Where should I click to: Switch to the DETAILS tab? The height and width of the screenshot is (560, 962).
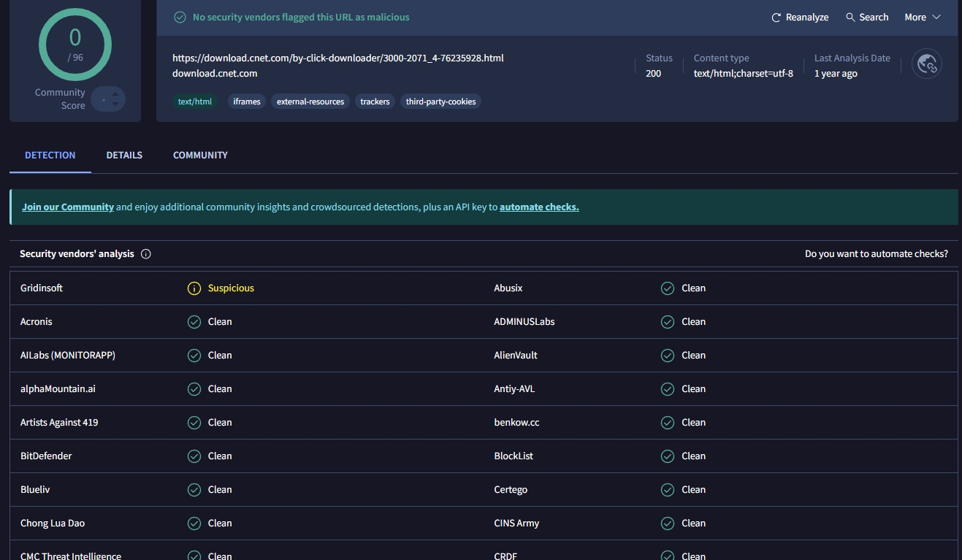pyautogui.click(x=124, y=156)
